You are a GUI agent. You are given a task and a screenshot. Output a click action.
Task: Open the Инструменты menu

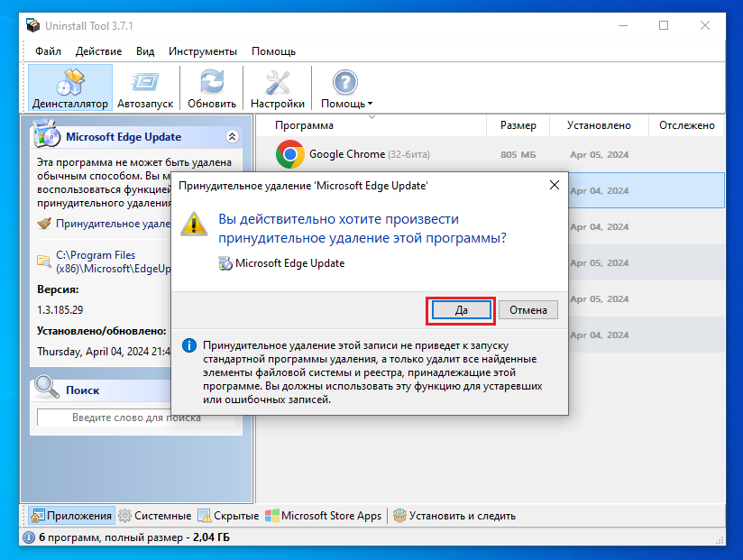[203, 51]
